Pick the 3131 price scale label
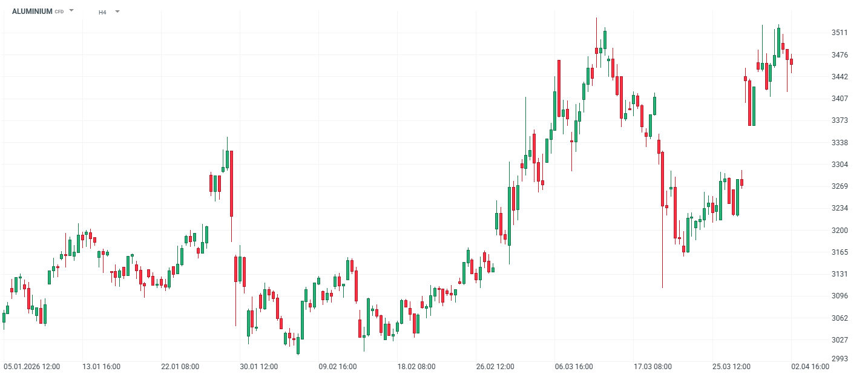 840,274
